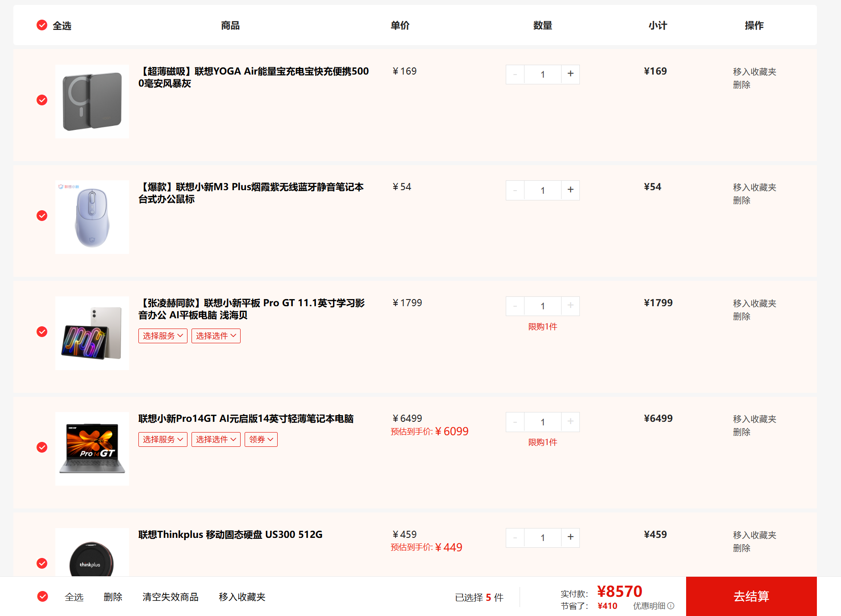Click plus button for M3 Plus mouse
The width and height of the screenshot is (841, 616).
570,190
